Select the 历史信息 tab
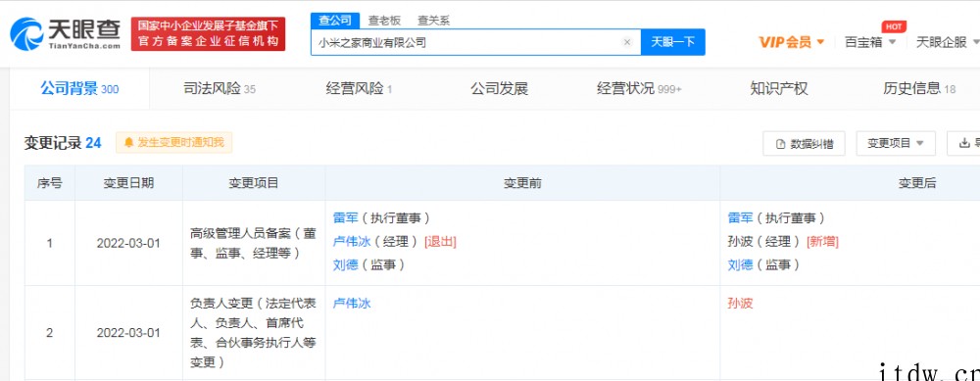Image resolution: width=980 pixels, height=381 pixels. point(919,89)
